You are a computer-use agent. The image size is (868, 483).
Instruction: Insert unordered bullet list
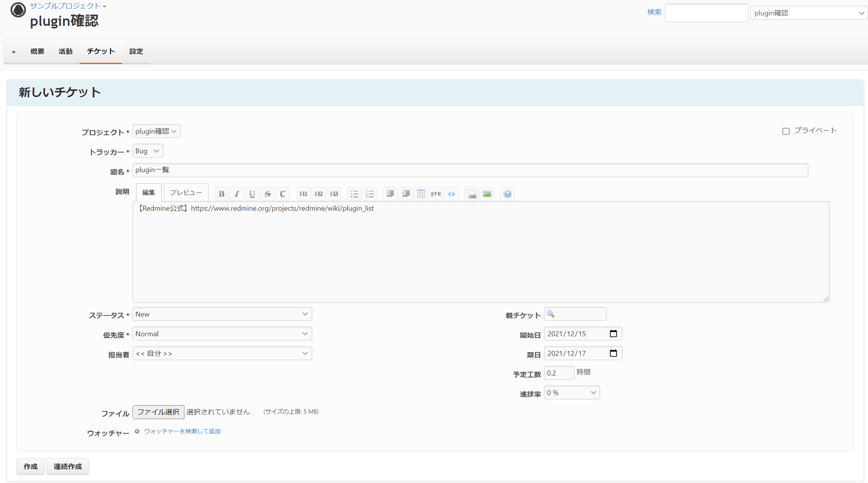click(x=354, y=194)
